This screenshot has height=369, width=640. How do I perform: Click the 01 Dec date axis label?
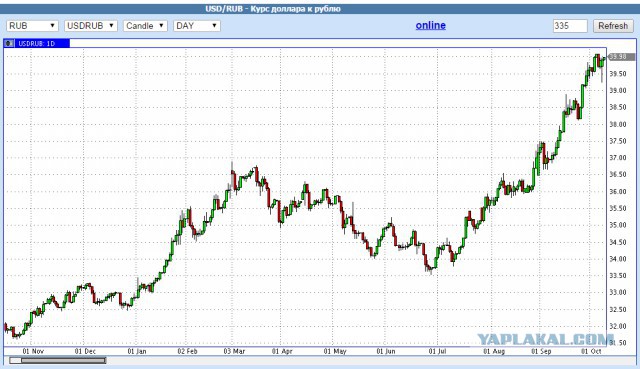tap(85, 351)
